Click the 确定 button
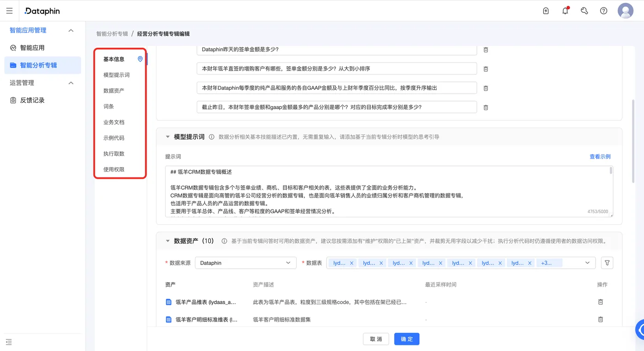The image size is (644, 351). click(x=407, y=339)
